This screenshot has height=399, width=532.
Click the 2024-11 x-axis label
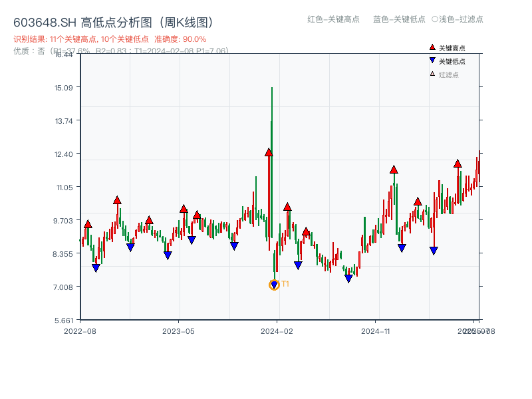[x=375, y=331]
